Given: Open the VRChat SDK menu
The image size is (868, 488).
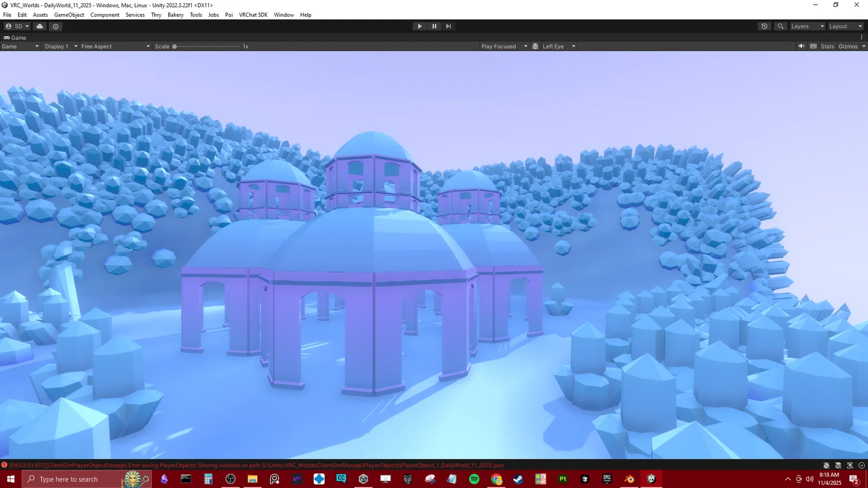Looking at the screenshot, I should (253, 15).
